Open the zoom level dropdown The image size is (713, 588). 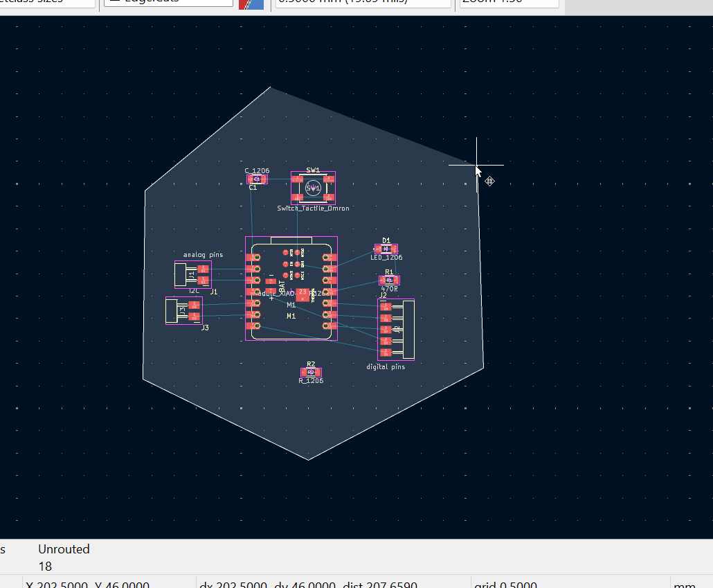(x=509, y=3)
